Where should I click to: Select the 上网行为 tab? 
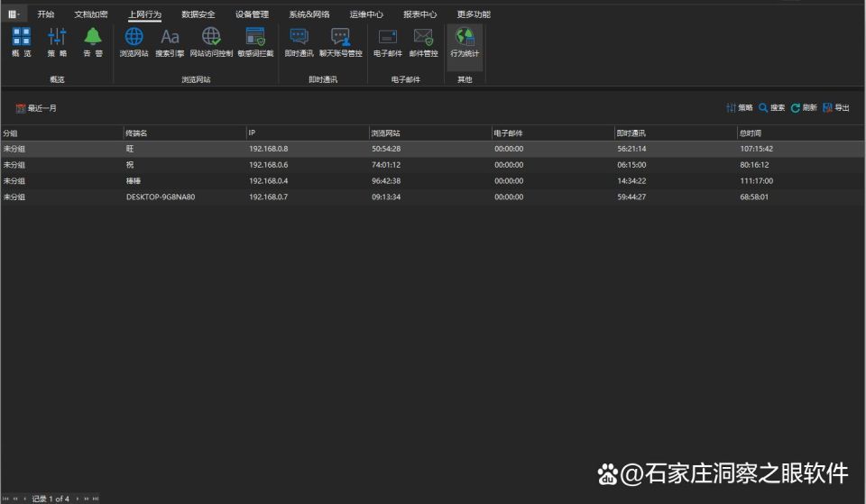(x=144, y=14)
